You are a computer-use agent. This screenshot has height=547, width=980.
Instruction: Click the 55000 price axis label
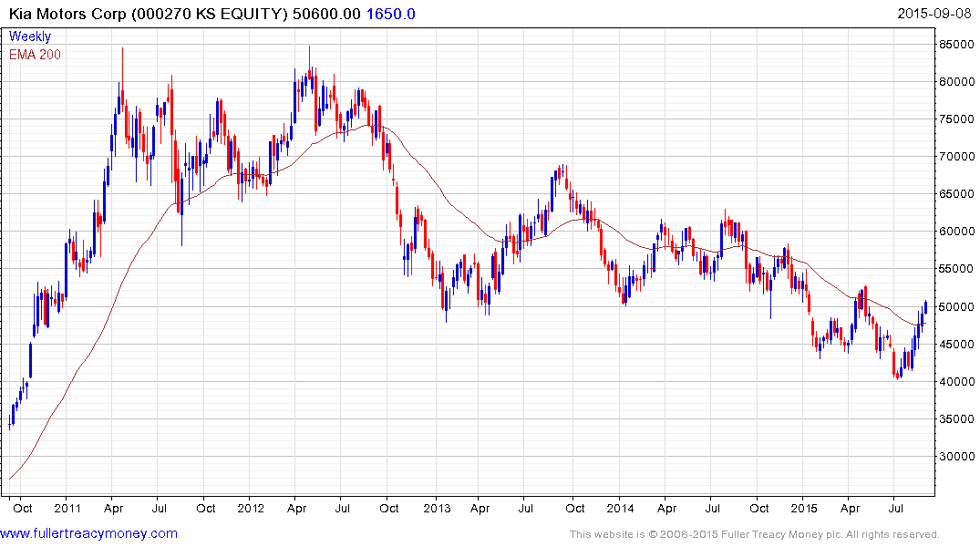point(956,269)
